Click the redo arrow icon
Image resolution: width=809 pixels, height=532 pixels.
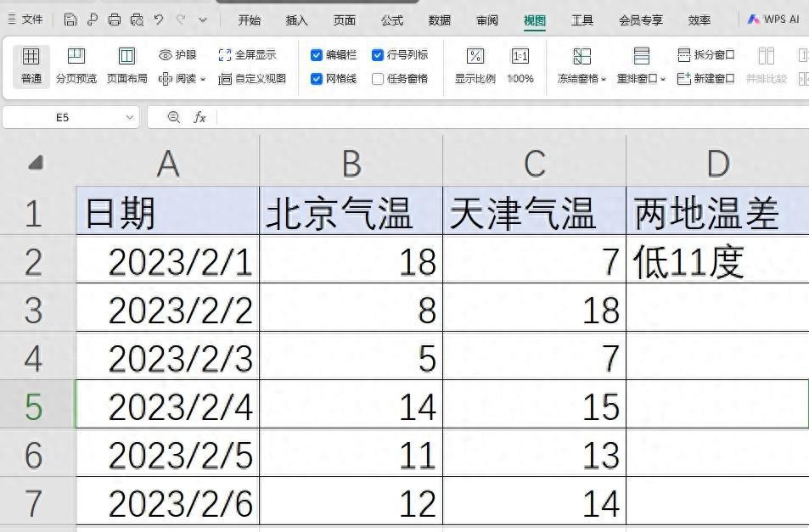(x=181, y=20)
